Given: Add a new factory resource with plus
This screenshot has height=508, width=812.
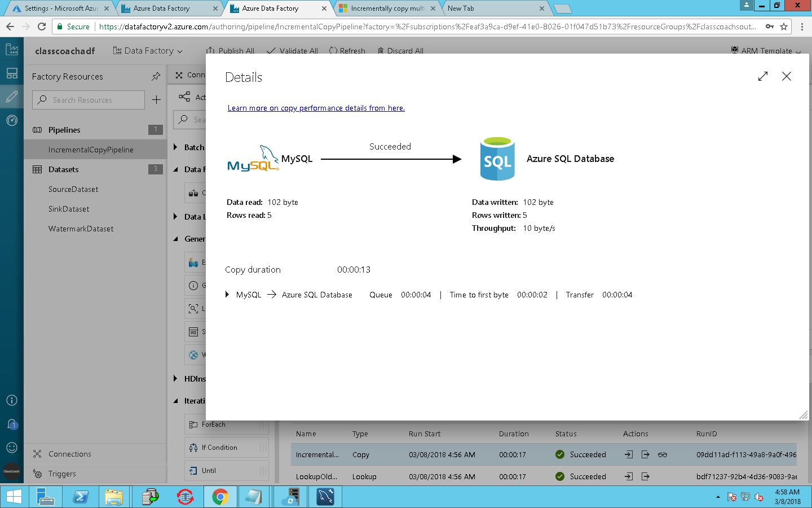Looking at the screenshot, I should click(x=157, y=100).
